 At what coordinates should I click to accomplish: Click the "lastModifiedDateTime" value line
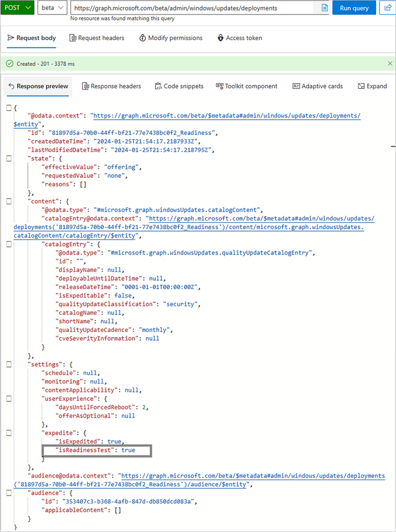point(121,150)
